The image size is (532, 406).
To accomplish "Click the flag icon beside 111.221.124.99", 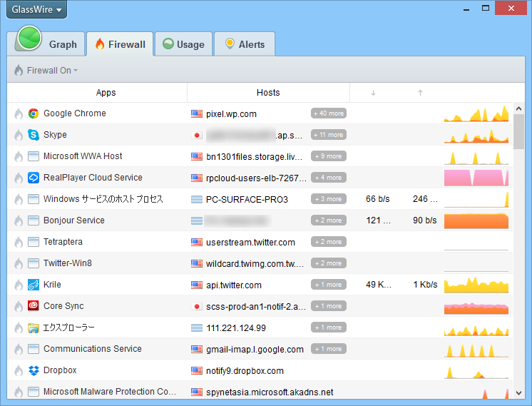I will point(197,328).
